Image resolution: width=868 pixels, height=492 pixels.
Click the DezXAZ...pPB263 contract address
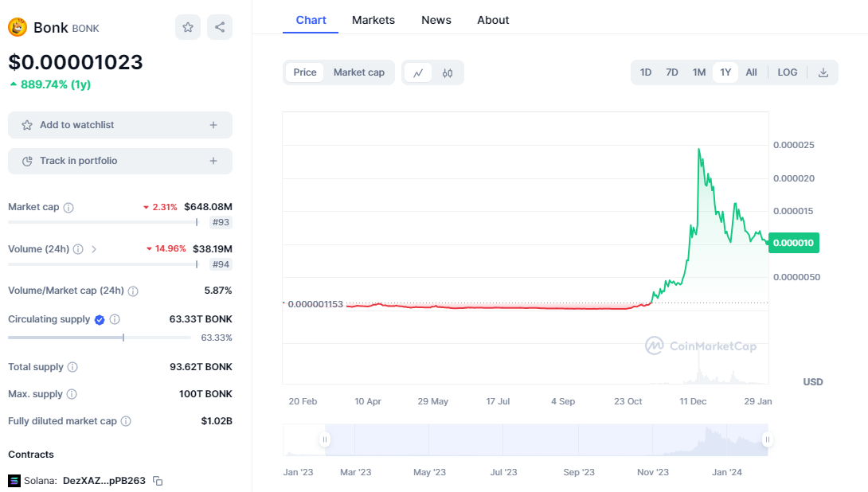[x=104, y=481]
